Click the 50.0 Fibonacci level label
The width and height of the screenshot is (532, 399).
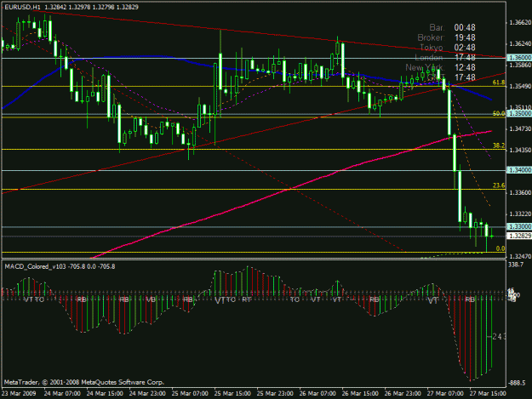tap(499, 113)
